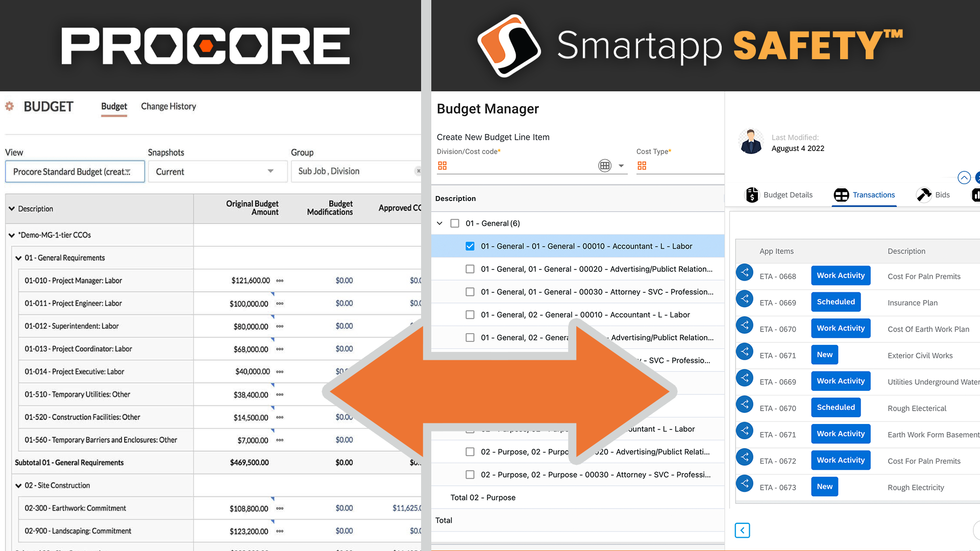Click share icon for Earth Work Form Basement

pyautogui.click(x=745, y=431)
